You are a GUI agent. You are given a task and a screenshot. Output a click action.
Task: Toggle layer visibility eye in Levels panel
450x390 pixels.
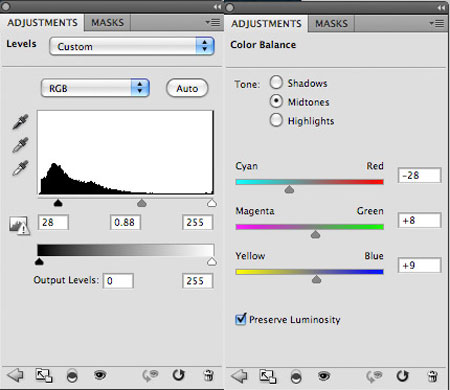100,375
